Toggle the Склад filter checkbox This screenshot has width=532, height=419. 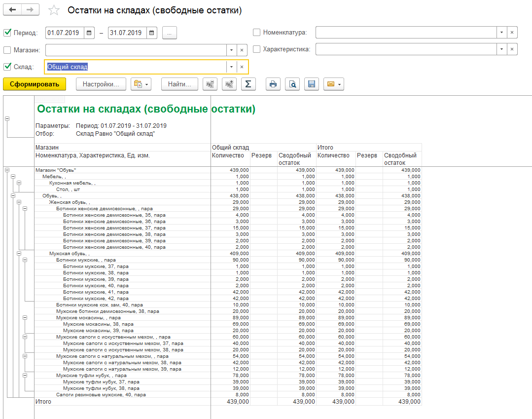pos(7,67)
